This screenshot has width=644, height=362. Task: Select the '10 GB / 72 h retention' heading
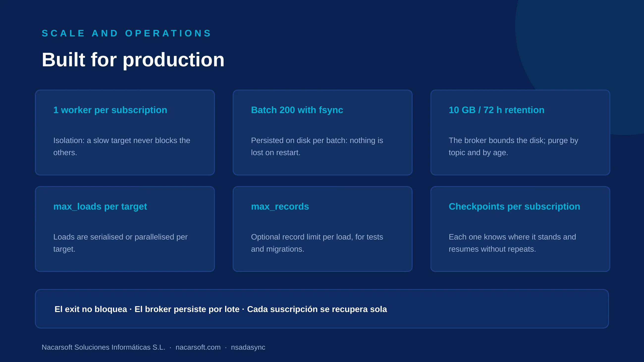497,110
